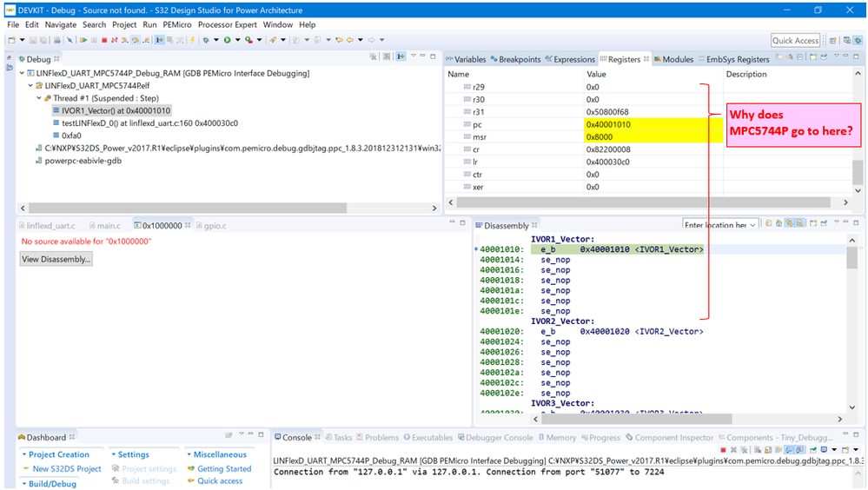
Task: Click the green Run button icon
Action: tap(227, 40)
